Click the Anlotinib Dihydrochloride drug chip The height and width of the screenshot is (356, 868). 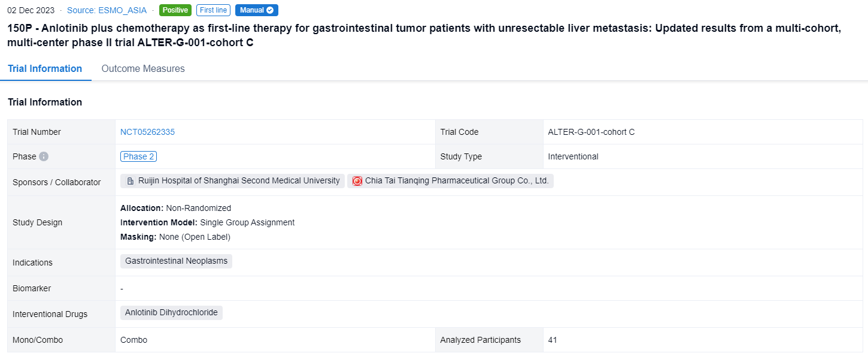(x=171, y=313)
